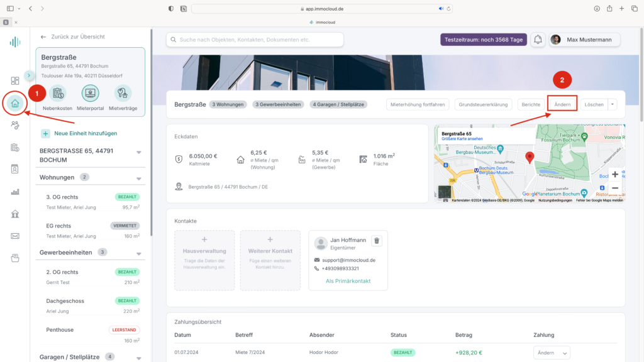Go back with browser back arrow

click(30, 8)
